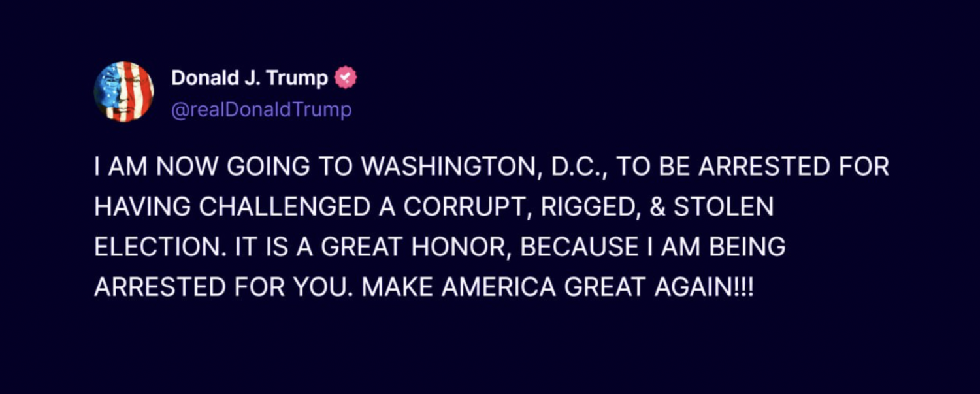Image resolution: width=980 pixels, height=394 pixels.
Task: Select the word "AGAIN!!!" ending the post
Action: click(704, 287)
